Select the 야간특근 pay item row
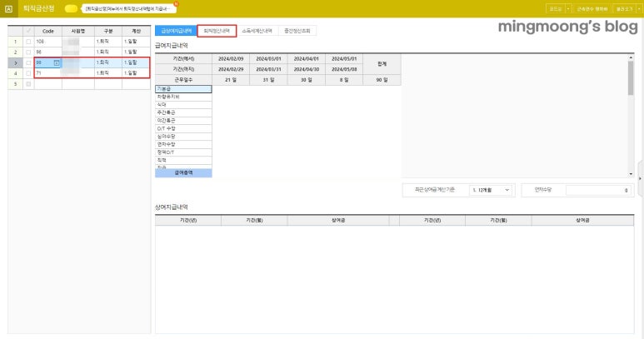The height and width of the screenshot is (339, 644). click(183, 121)
